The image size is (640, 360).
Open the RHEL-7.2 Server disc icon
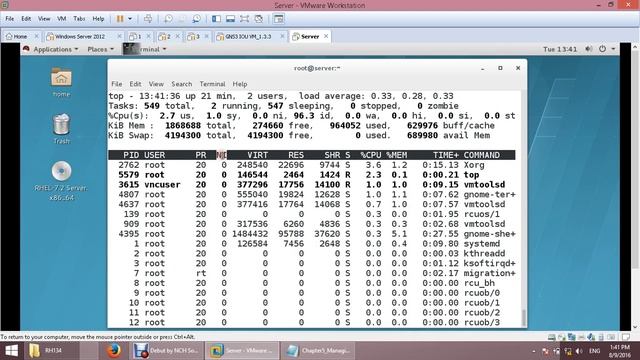click(61, 181)
